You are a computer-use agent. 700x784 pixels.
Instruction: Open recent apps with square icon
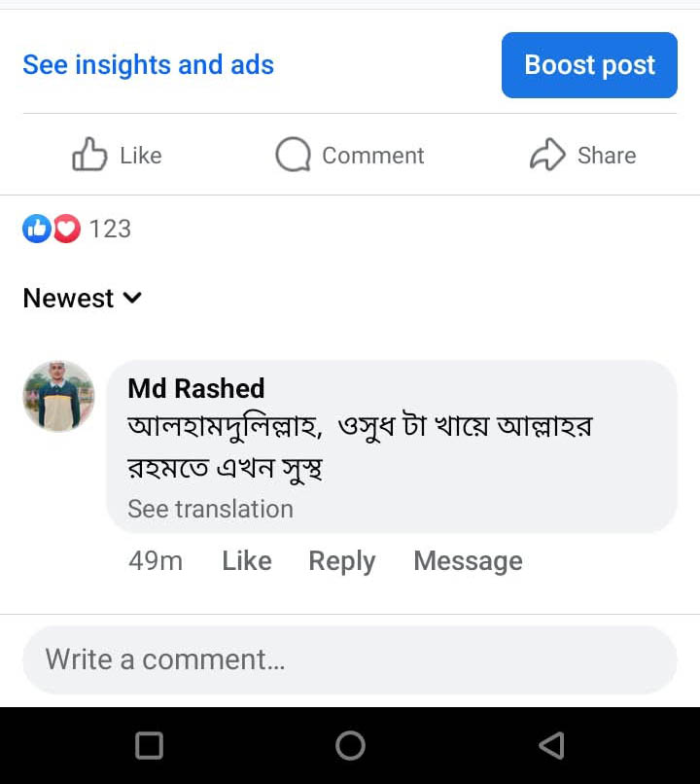149,745
